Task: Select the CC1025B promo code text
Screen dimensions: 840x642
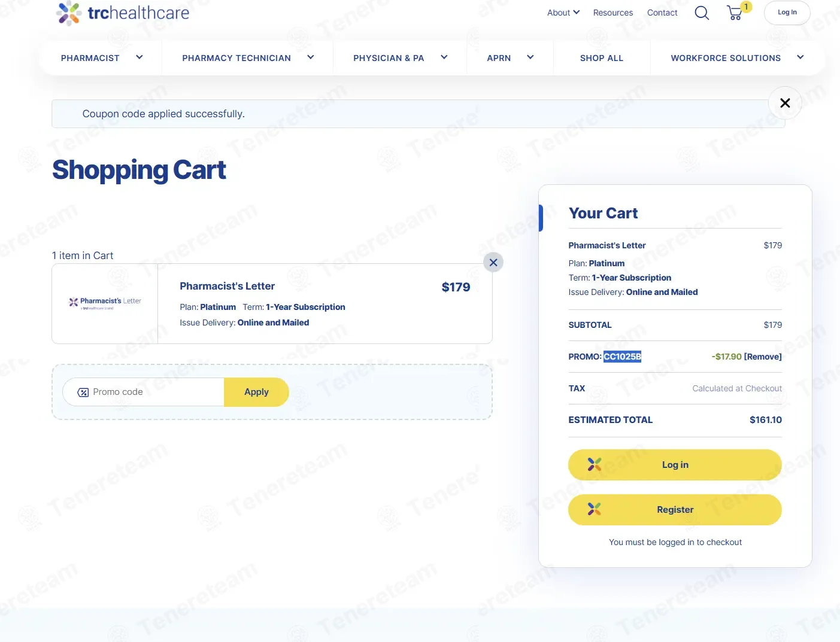Action: pos(622,357)
